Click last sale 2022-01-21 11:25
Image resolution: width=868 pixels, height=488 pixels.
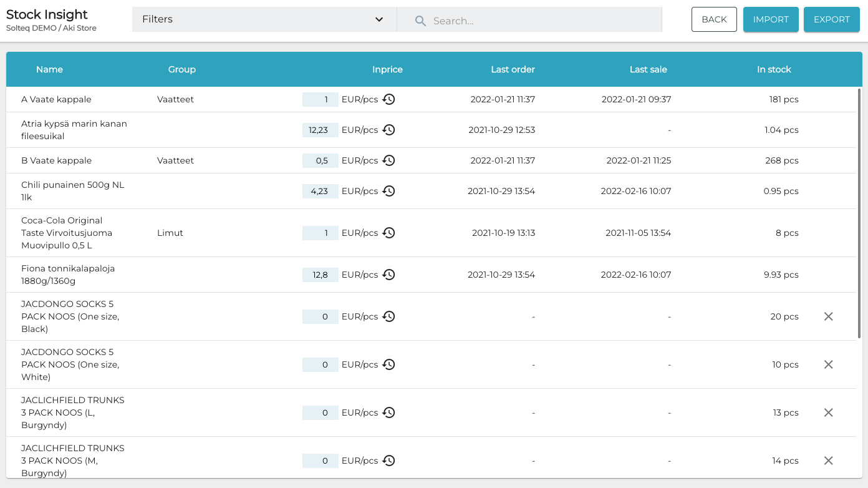click(x=639, y=160)
